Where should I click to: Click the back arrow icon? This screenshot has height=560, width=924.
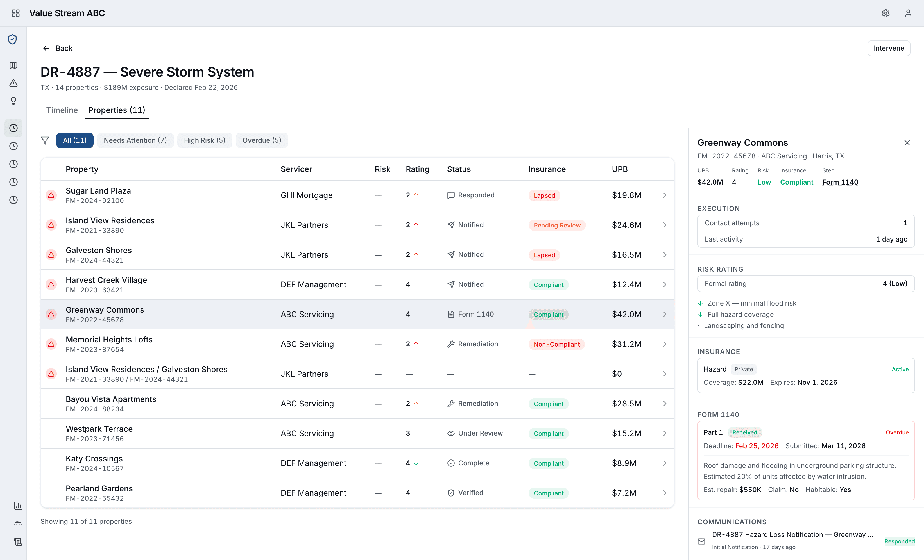(46, 48)
